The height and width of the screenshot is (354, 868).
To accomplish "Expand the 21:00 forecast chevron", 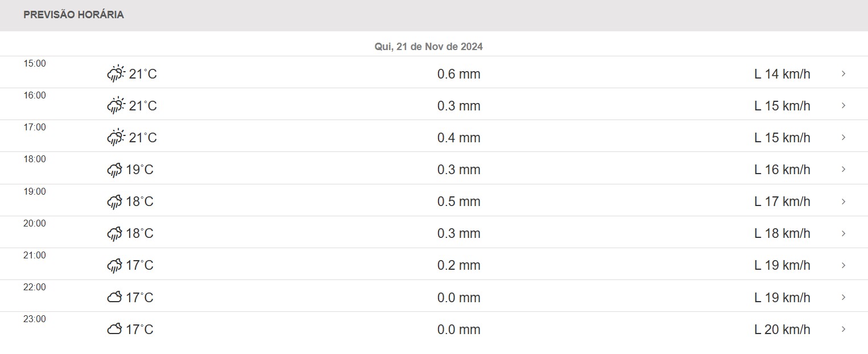I will point(843,265).
